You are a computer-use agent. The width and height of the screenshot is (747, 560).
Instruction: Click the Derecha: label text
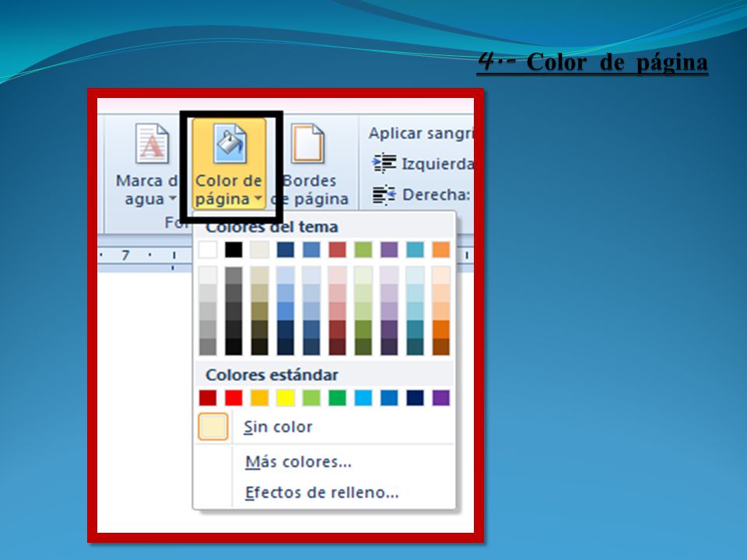tap(437, 194)
